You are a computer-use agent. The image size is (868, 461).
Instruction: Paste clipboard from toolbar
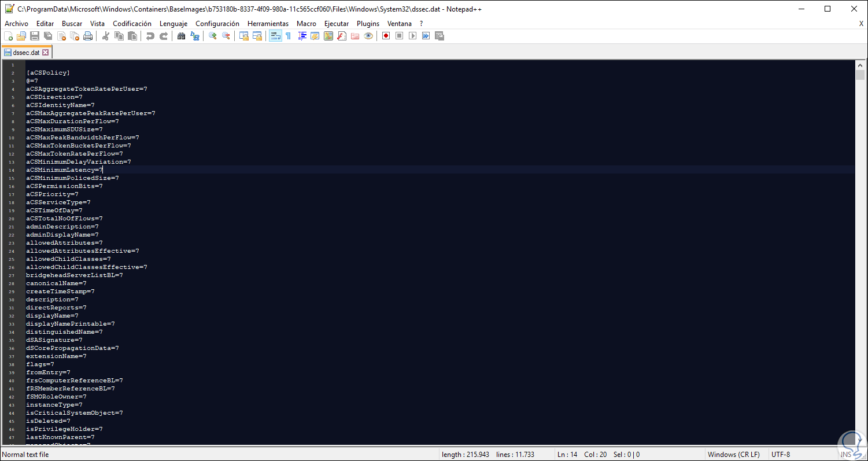point(132,36)
